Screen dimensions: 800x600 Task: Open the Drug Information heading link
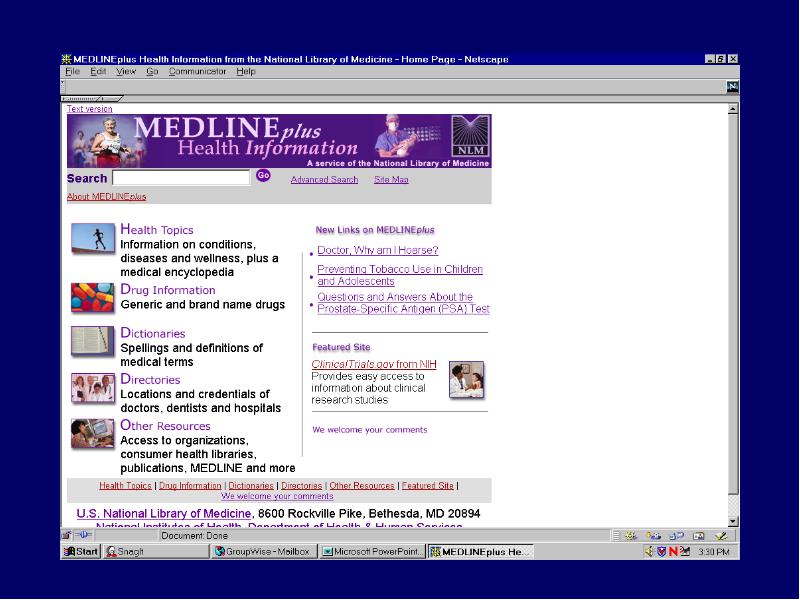coord(168,290)
